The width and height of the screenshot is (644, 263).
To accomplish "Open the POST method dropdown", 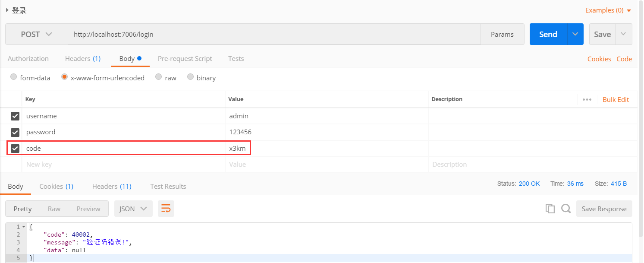I will point(37,34).
